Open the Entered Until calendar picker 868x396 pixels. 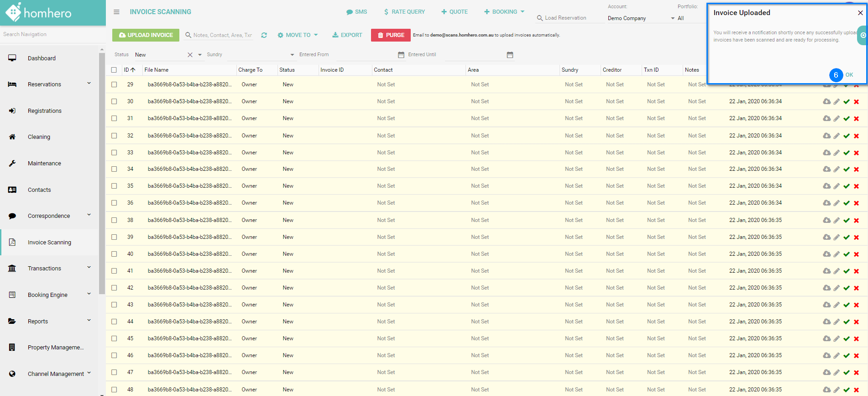[510, 55]
